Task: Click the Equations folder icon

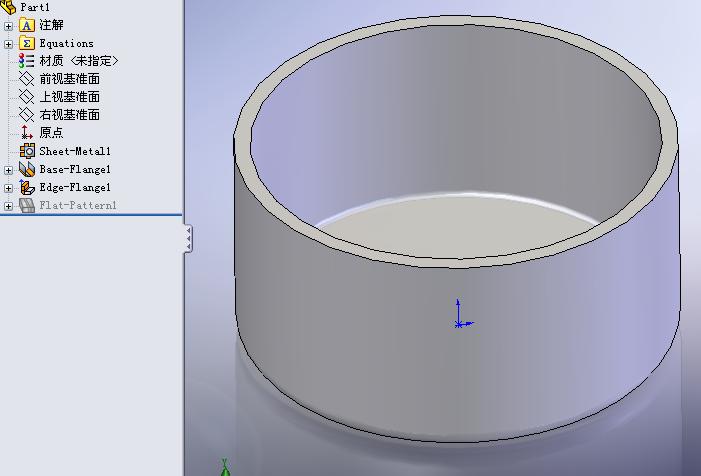Action: point(27,43)
